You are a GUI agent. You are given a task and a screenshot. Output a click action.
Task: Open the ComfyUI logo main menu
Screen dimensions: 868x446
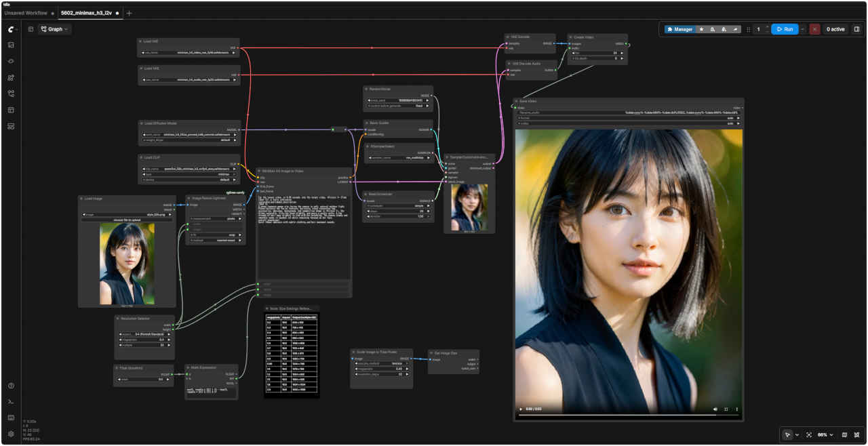tap(12, 29)
